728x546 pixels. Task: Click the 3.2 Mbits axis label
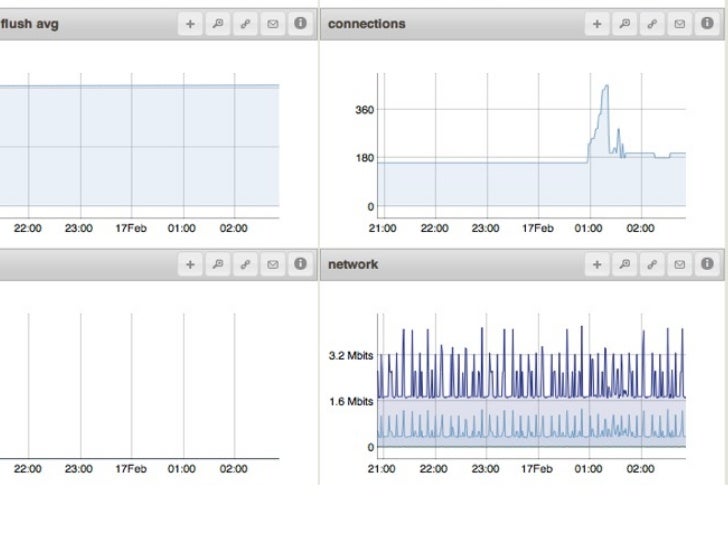(351, 356)
